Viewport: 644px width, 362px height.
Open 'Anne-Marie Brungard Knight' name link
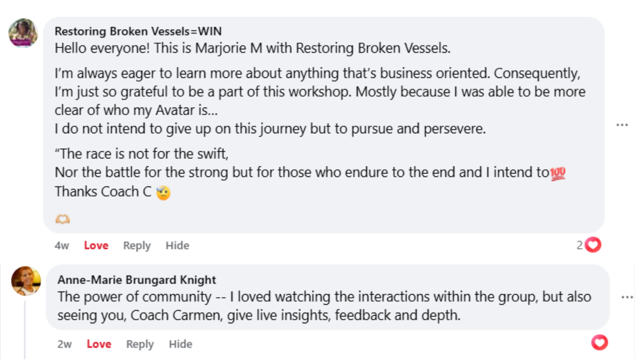coord(137,280)
